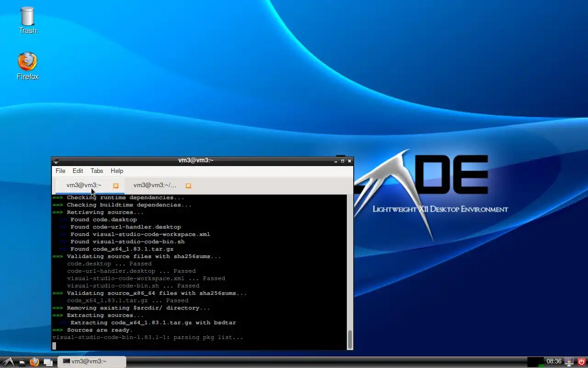The height and width of the screenshot is (368, 588).
Task: Open the terminal Help menu
Action: pos(117,171)
